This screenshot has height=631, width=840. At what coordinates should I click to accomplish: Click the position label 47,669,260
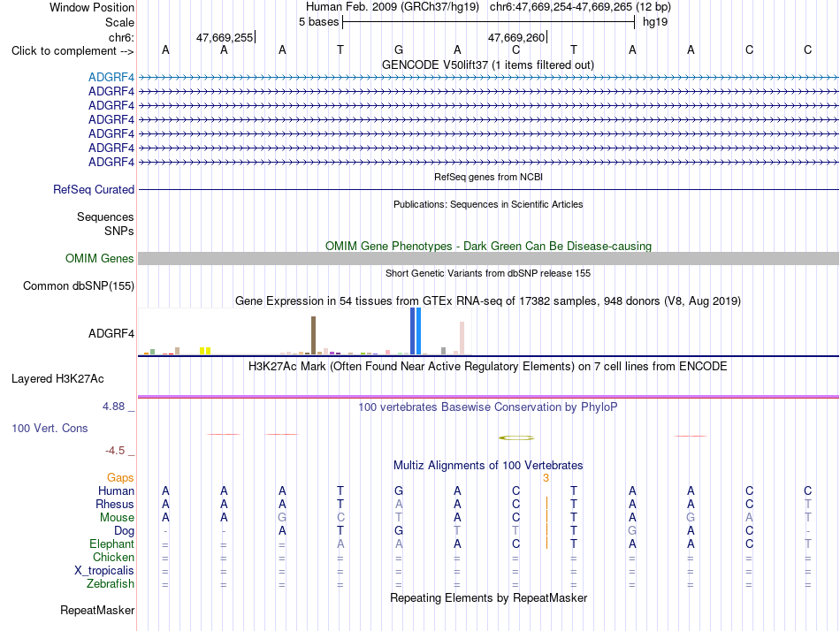click(x=516, y=37)
